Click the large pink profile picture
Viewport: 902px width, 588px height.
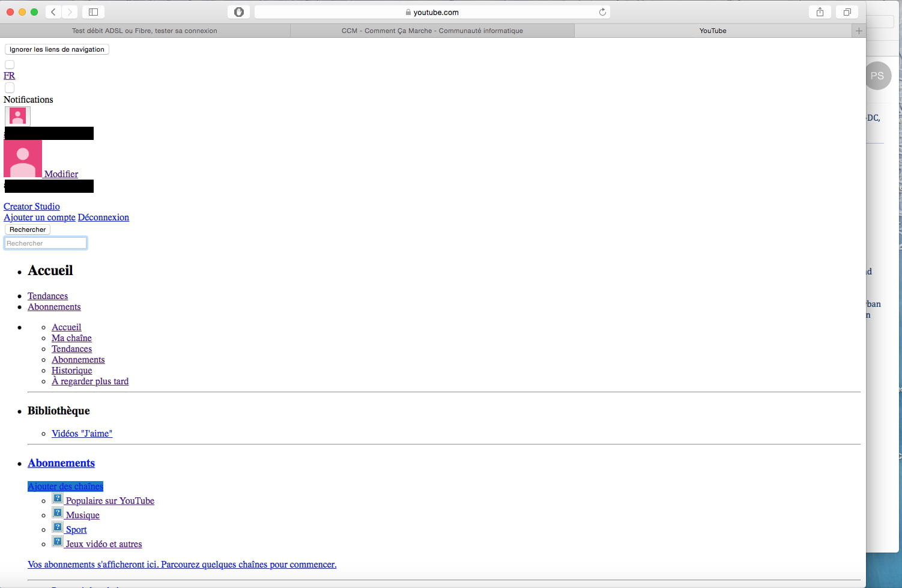(23, 159)
